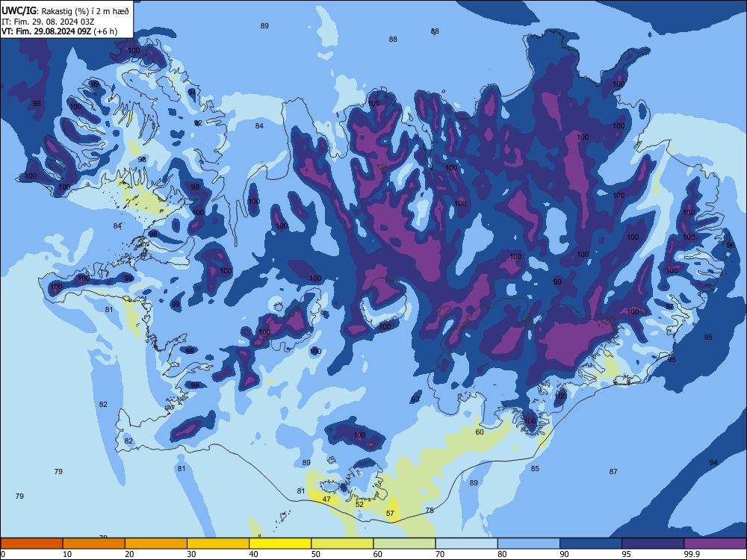Click the legend tick label 40
Image resolution: width=747 pixels, height=560 pixels.
pyautogui.click(x=253, y=554)
